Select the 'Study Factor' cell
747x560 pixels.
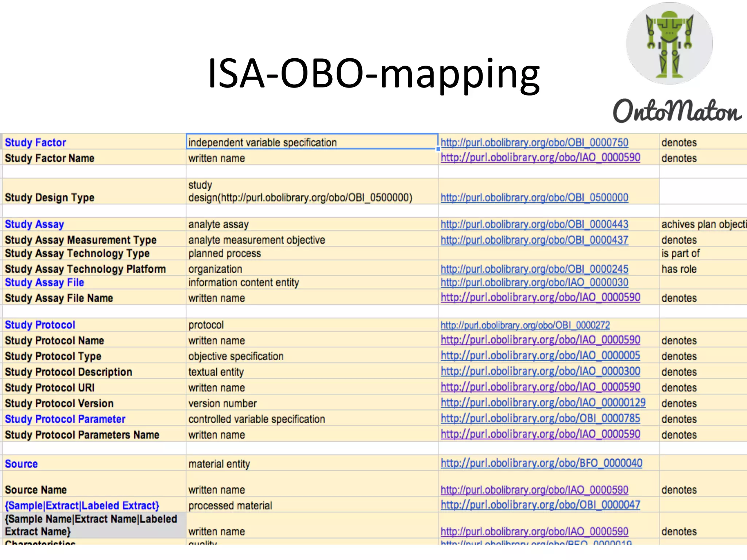coord(94,142)
